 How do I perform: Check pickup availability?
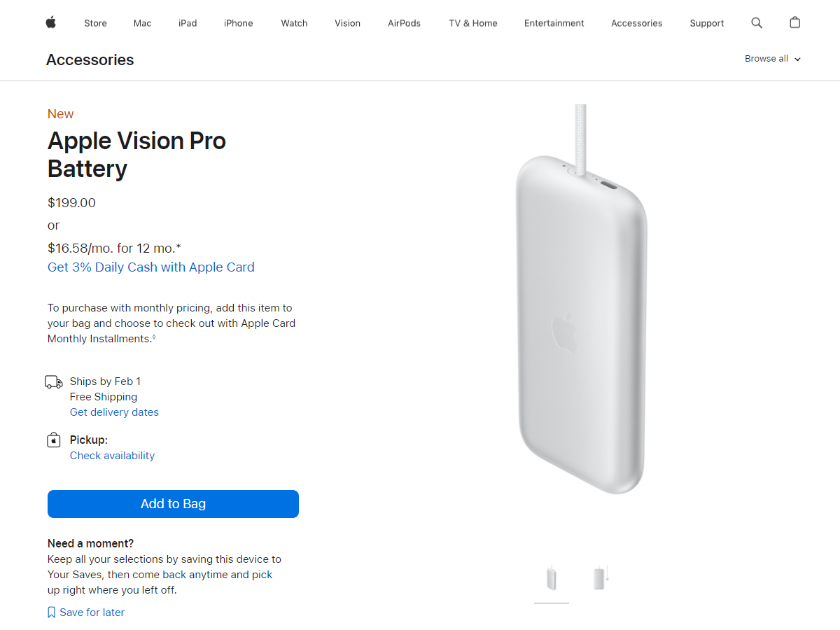click(x=112, y=455)
